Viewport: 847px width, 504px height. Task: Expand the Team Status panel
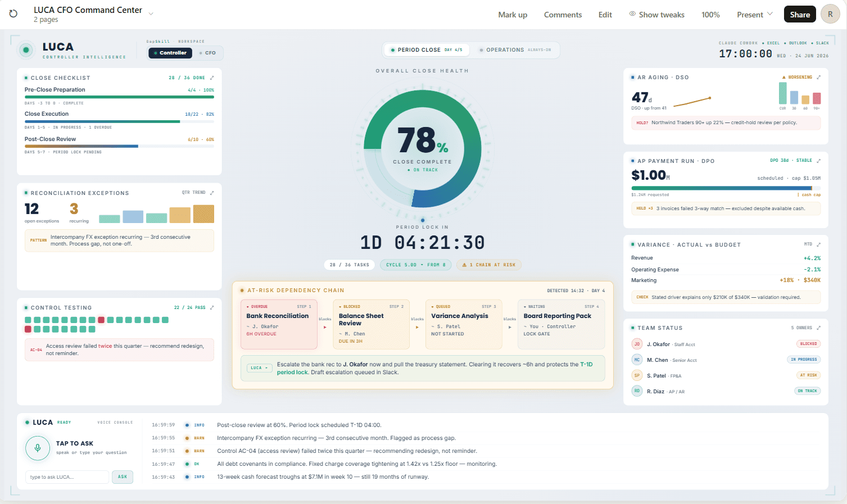tap(818, 328)
